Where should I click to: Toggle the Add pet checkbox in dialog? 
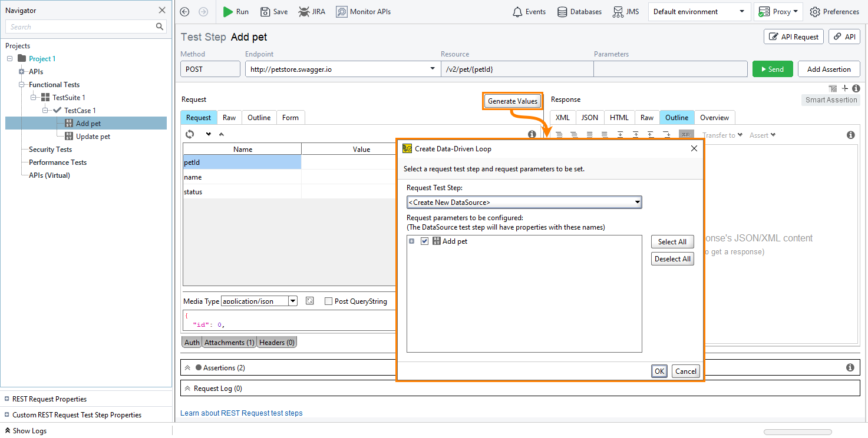[x=425, y=241]
